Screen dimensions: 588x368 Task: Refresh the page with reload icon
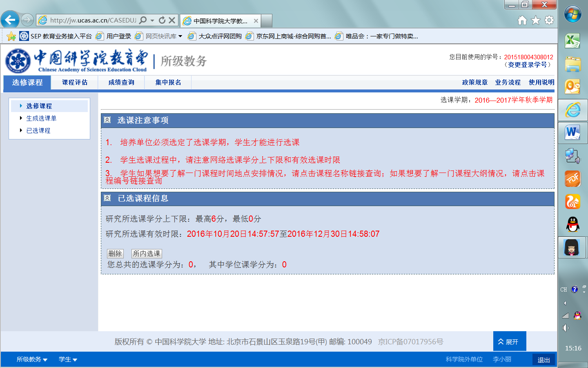(162, 20)
